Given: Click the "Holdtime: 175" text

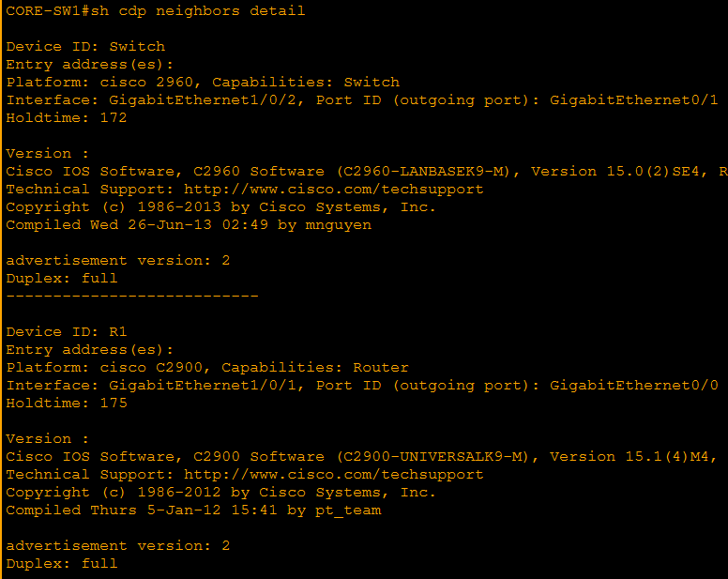Looking at the screenshot, I should 67,403.
